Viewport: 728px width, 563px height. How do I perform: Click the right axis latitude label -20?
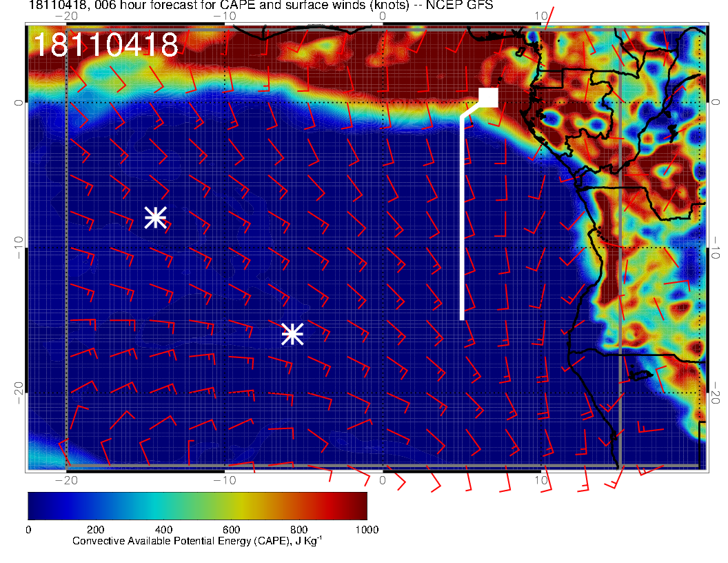pyautogui.click(x=716, y=393)
